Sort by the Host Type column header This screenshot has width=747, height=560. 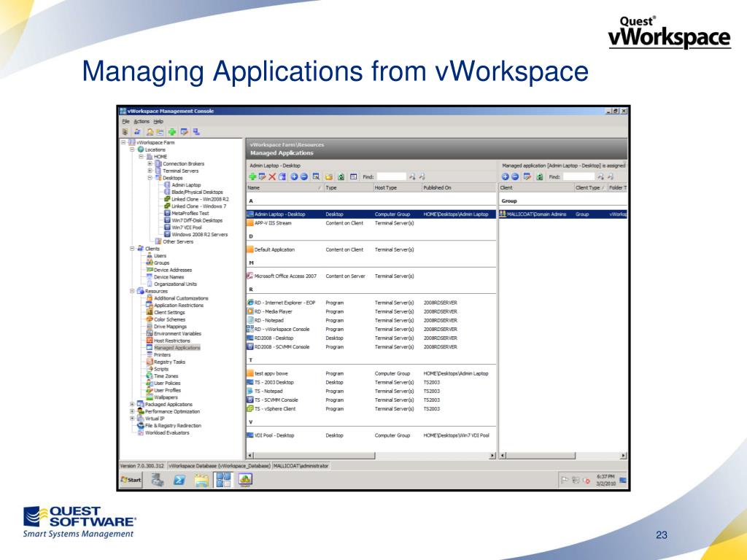[x=398, y=187]
